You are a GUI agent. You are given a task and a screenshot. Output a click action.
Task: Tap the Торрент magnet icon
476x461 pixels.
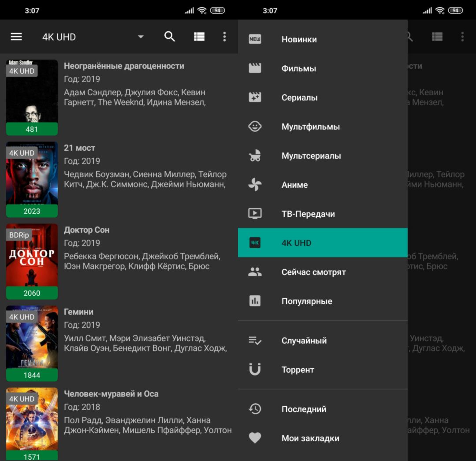(255, 369)
